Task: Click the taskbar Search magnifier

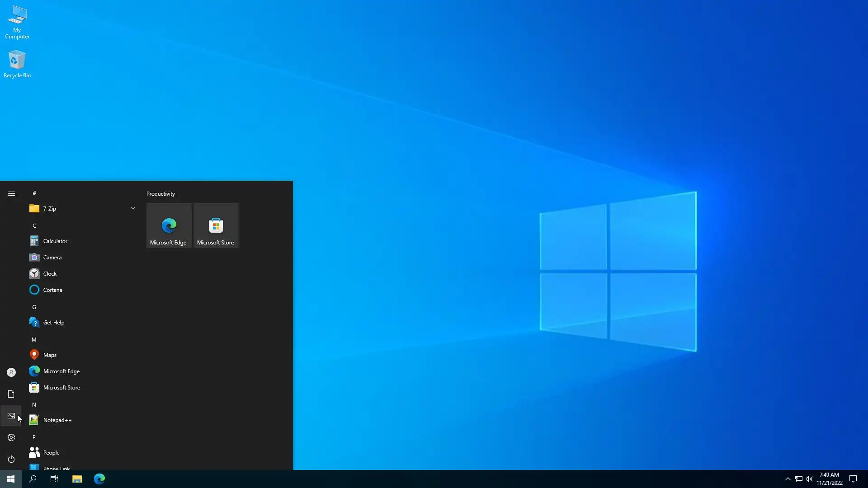Action: pyautogui.click(x=33, y=479)
